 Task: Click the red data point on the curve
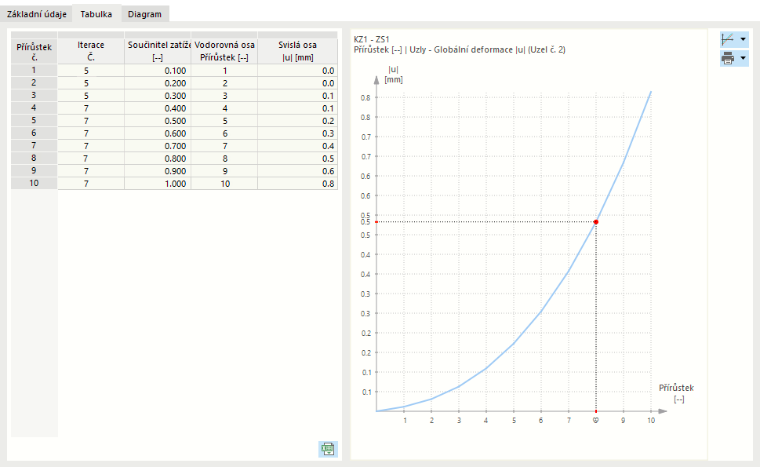[596, 222]
